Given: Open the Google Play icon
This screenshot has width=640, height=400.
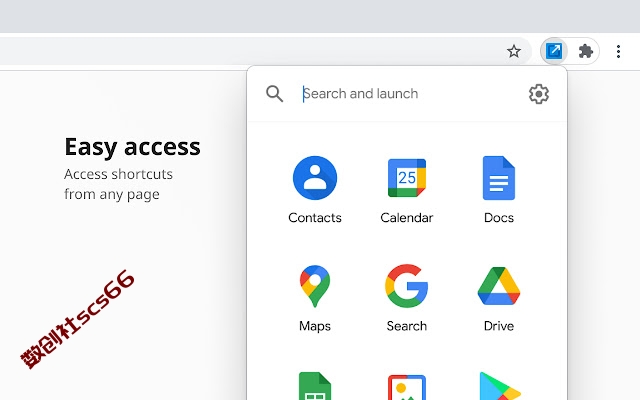Looking at the screenshot, I should pyautogui.click(x=500, y=386).
